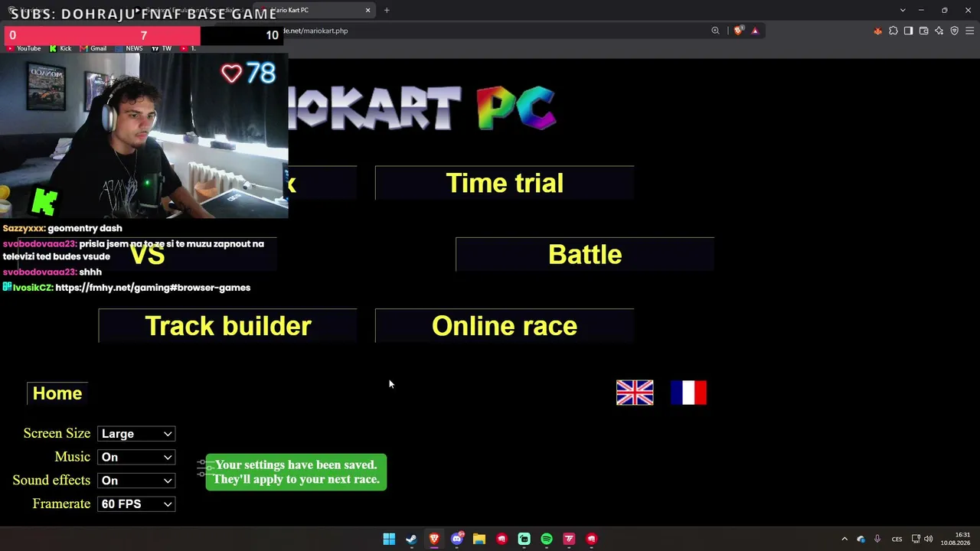Open the TW bookmark
The height and width of the screenshot is (551, 980).
162,48
